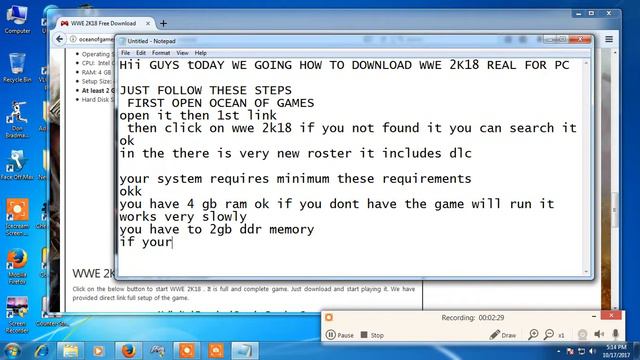Click the Notepad title bar icon
Viewport: 640px width, 360px height.
[x=122, y=41]
